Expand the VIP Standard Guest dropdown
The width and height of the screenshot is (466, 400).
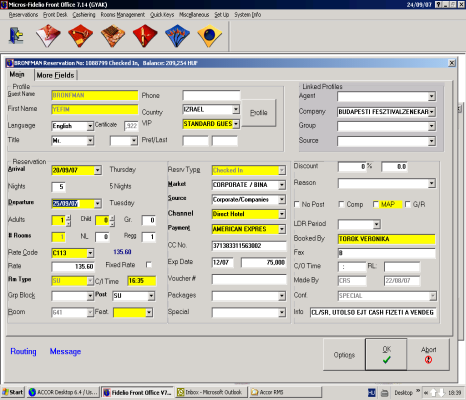pos(236,124)
